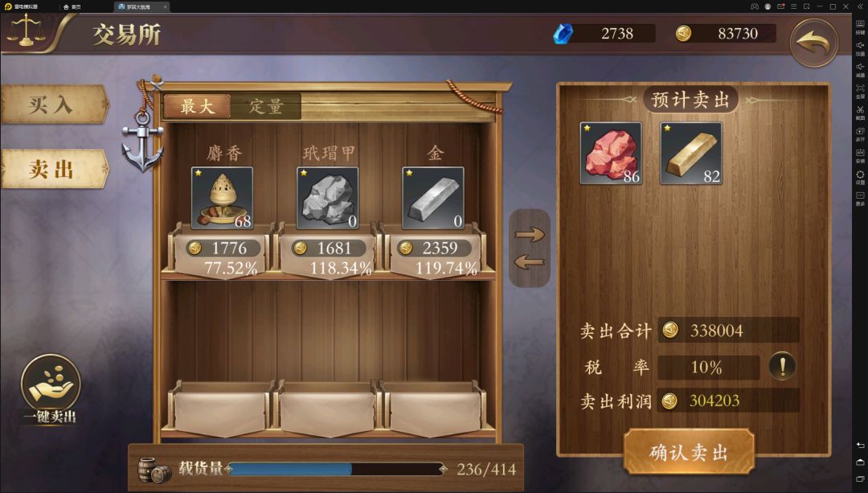The width and height of the screenshot is (868, 493).
Task: Switch to 定量 quantity mode
Action: (266, 106)
